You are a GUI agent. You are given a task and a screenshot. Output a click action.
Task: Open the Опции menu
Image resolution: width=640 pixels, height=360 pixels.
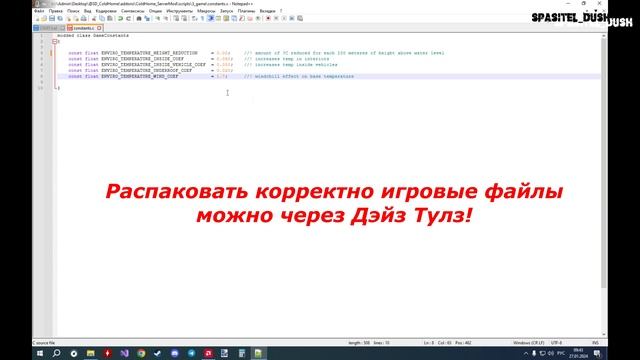tap(155, 11)
